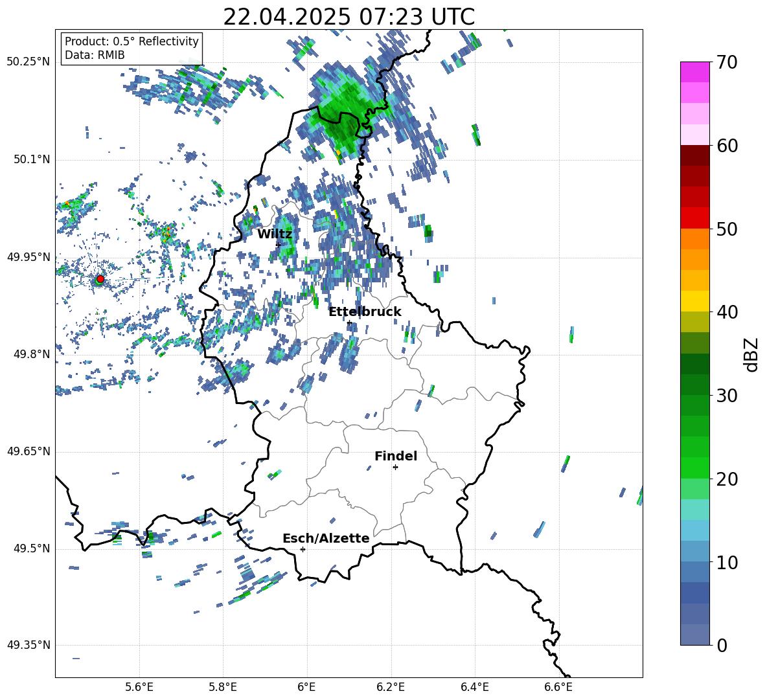Image resolution: width=767 pixels, height=700 pixels.
Task: Click the Findel station cross marker
Action: point(395,468)
